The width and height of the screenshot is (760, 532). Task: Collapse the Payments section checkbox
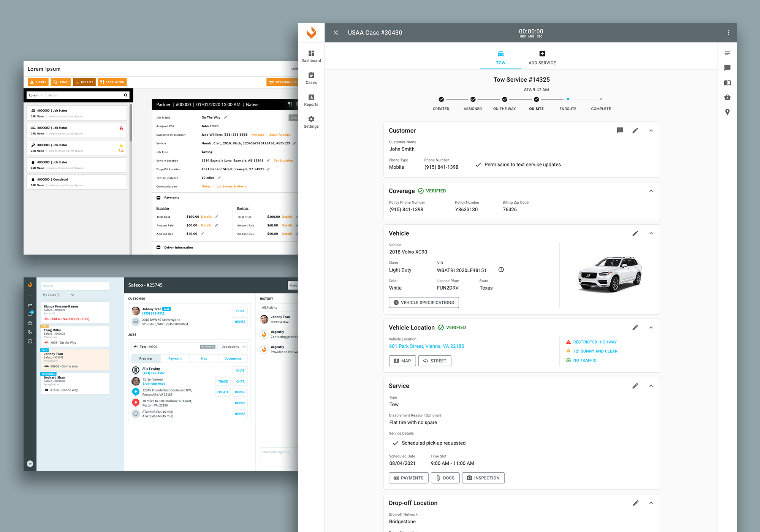click(158, 198)
